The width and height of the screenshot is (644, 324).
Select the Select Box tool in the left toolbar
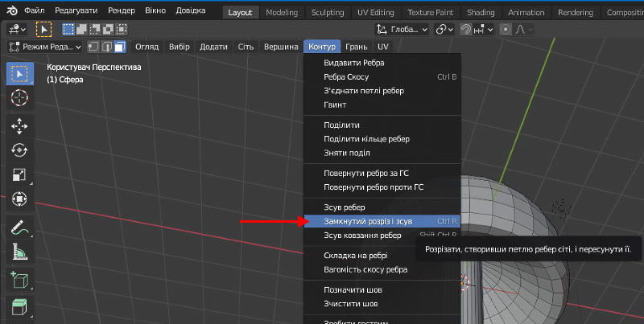[19, 74]
